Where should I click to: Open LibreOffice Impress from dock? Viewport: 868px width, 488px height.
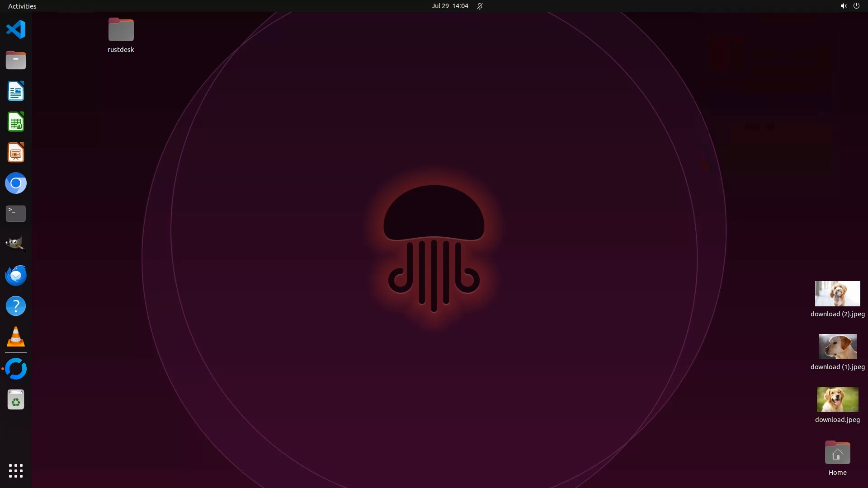tap(16, 153)
